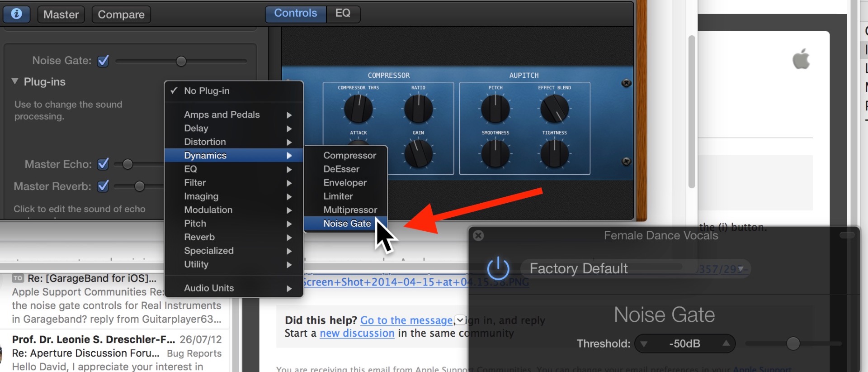Adjust the Ratio knob
The height and width of the screenshot is (372, 868).
[418, 109]
